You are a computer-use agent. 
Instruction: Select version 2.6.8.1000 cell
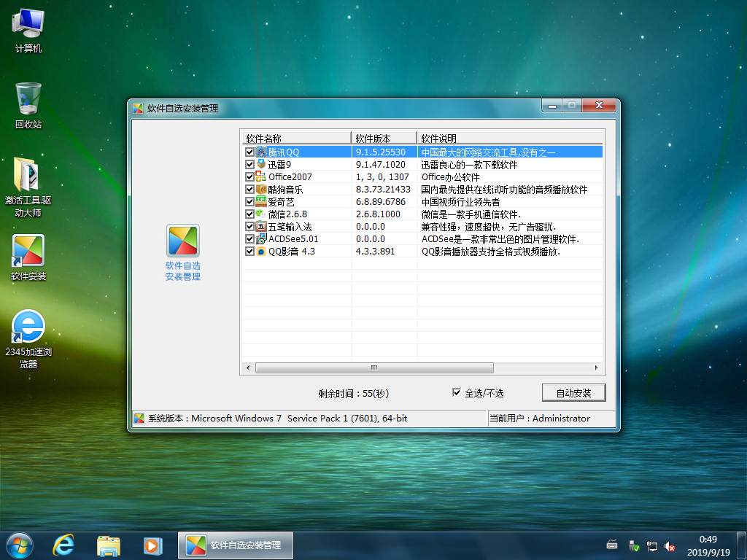pos(378,214)
